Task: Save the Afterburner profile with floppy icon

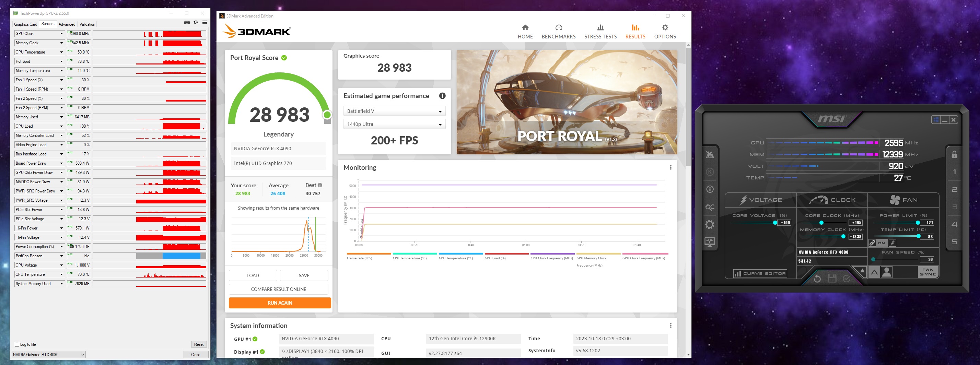Action: (832, 279)
